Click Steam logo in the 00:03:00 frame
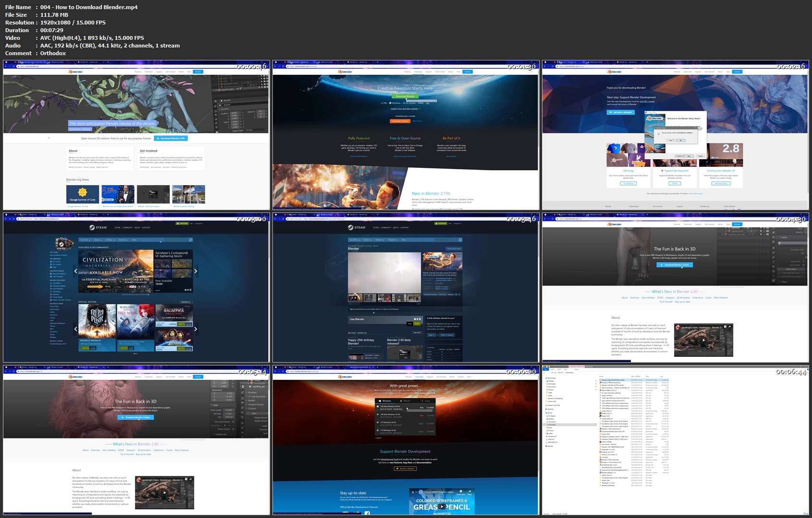812x518 pixels. pyautogui.click(x=98, y=227)
